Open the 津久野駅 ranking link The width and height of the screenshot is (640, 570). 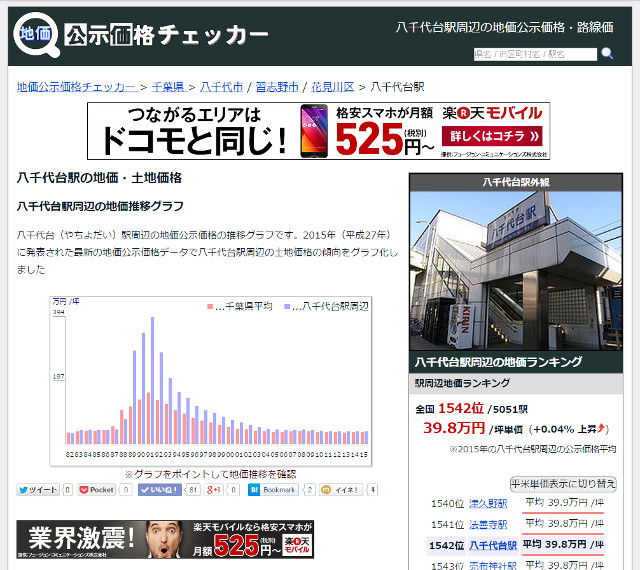coord(488,503)
